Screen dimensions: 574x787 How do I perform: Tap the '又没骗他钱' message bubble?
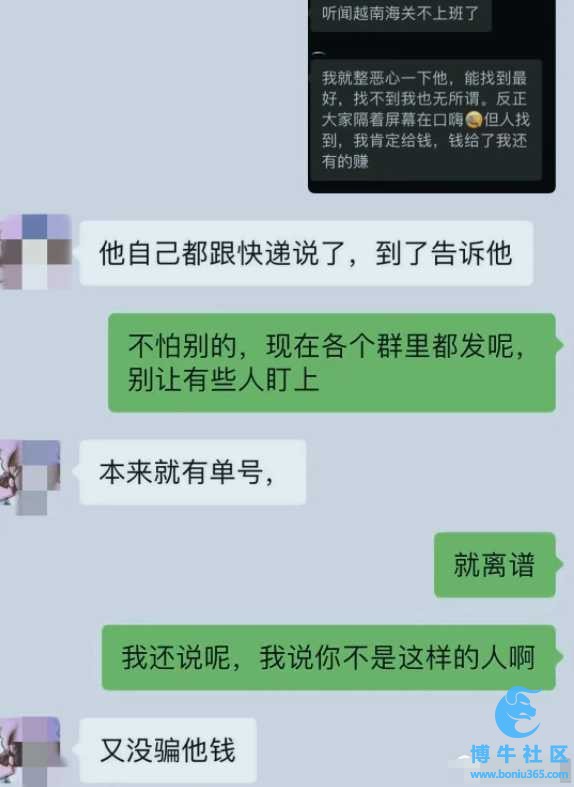pyautogui.click(x=168, y=750)
